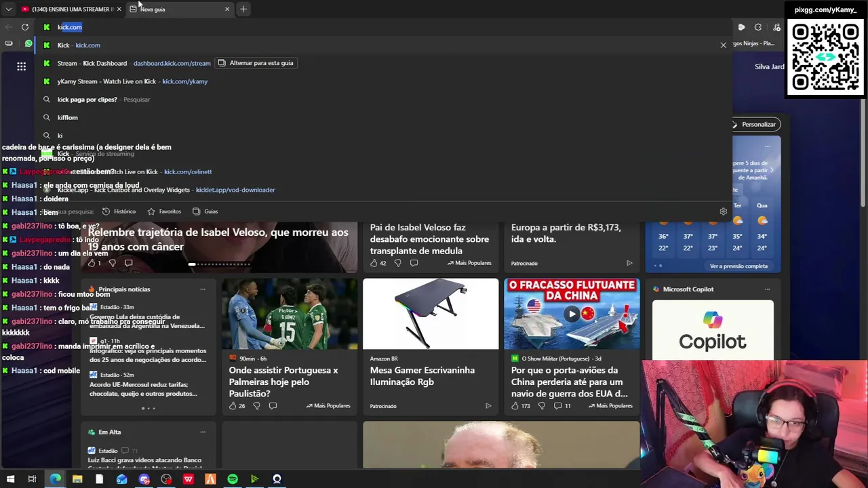The height and width of the screenshot is (488, 868).
Task: Filter suggestions by Histórico
Action: (x=119, y=211)
